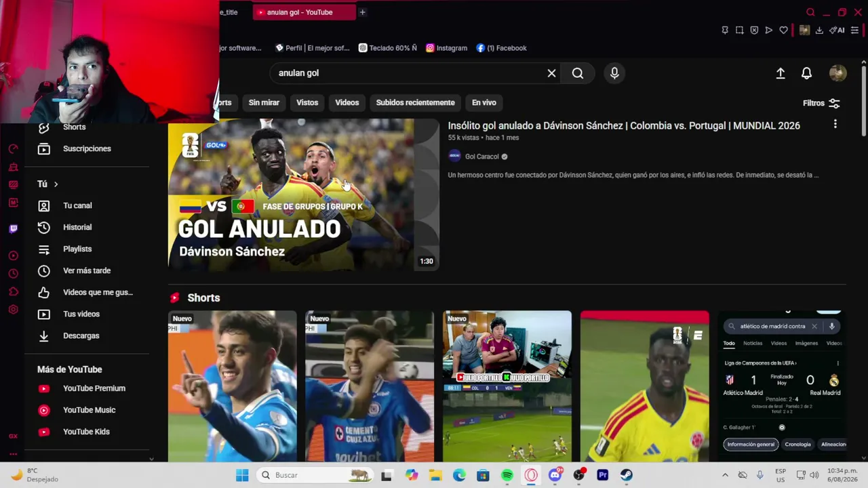
Task: Open the Instagram bookmark
Action: [446, 48]
